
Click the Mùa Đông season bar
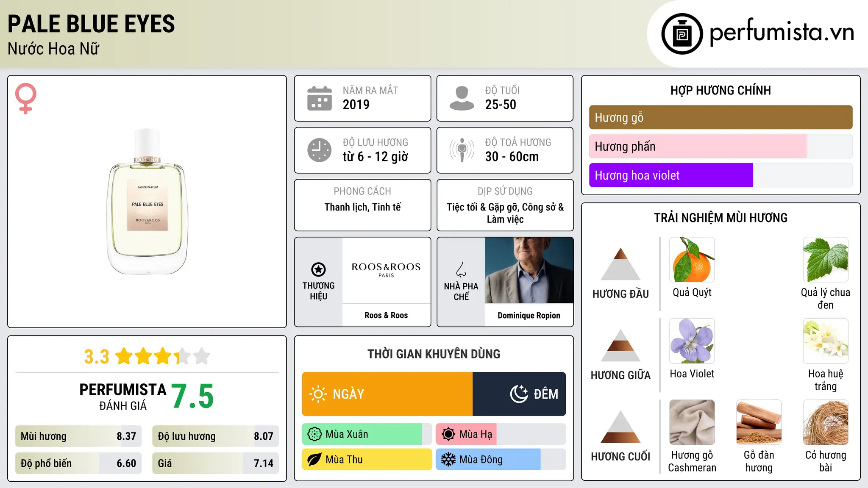pos(501,460)
